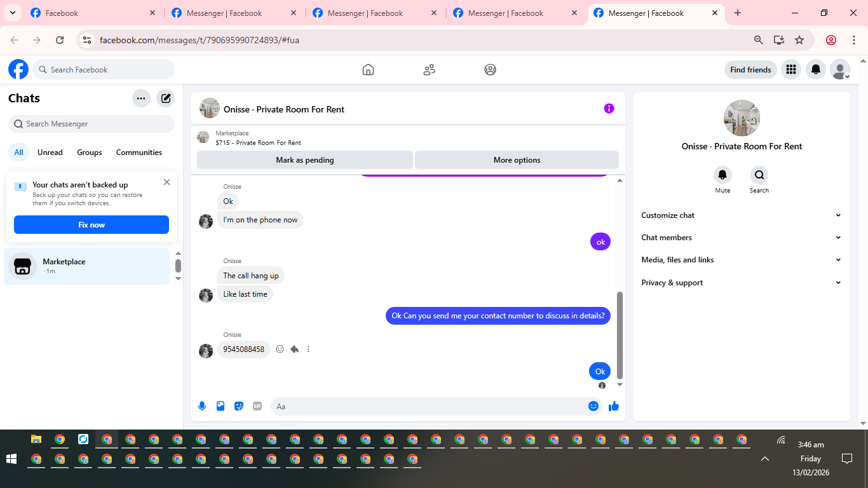
Task: Open the Facebook logo home link
Action: point(18,69)
